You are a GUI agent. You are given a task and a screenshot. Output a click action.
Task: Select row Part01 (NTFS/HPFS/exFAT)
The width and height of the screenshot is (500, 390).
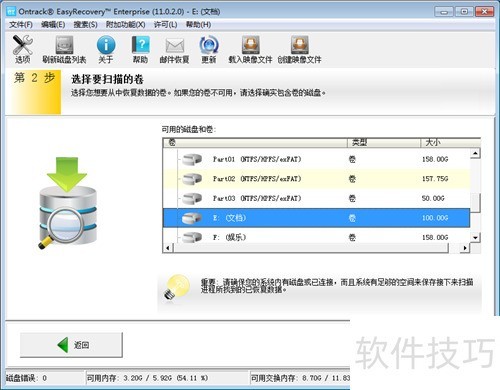pyautogui.click(x=317, y=159)
